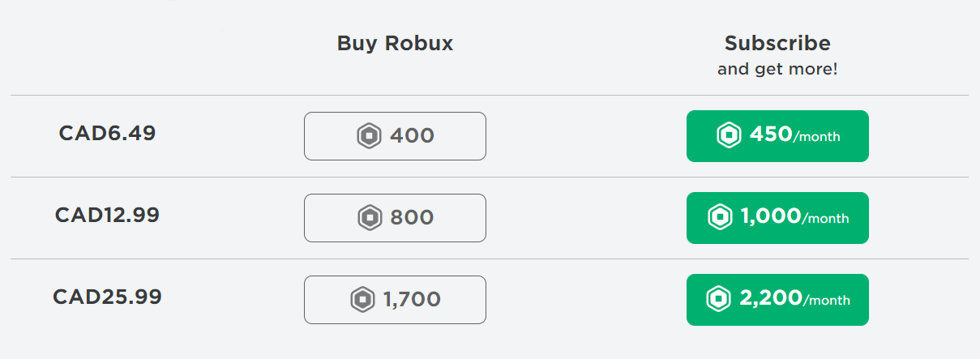
Task: Choose the 1,700 Robux purchase option
Action: (395, 300)
